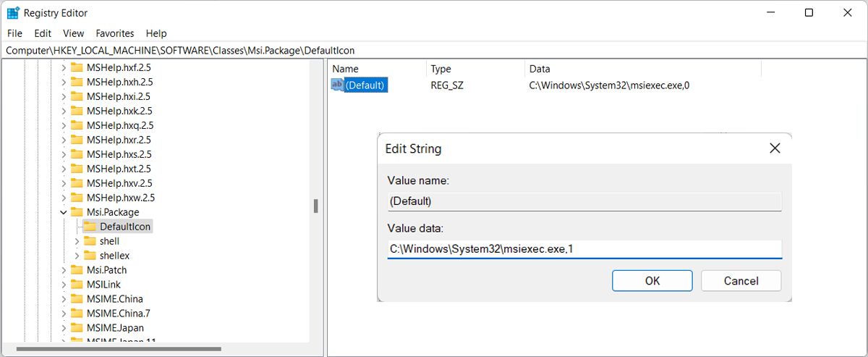Click the Registry Editor app icon
Viewport: 868px width, 357px height.
coord(13,13)
